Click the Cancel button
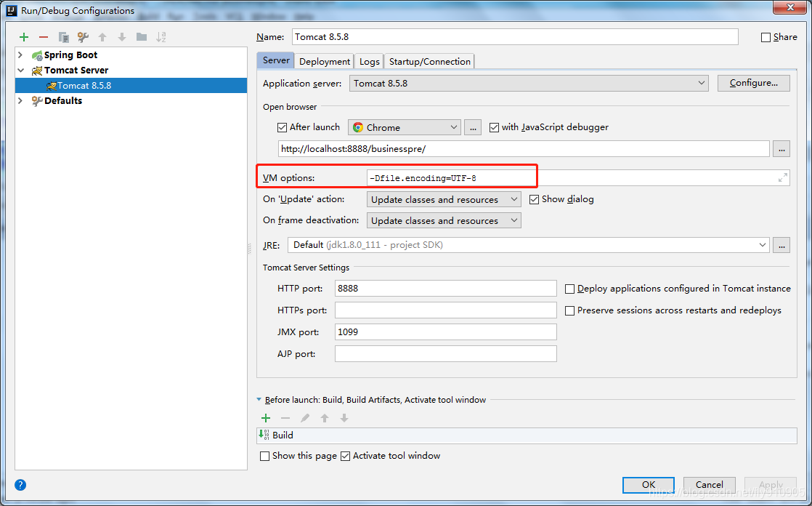 (710, 485)
